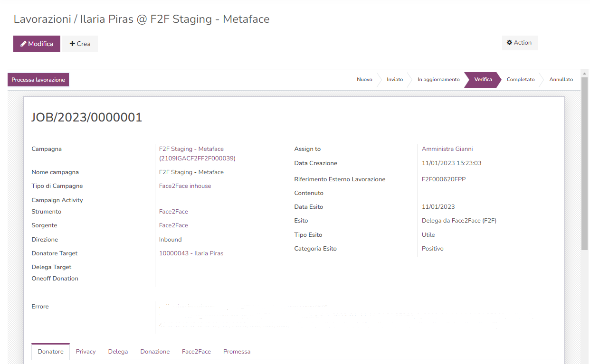
Task: Open the Privacy tab
Action: (x=86, y=352)
